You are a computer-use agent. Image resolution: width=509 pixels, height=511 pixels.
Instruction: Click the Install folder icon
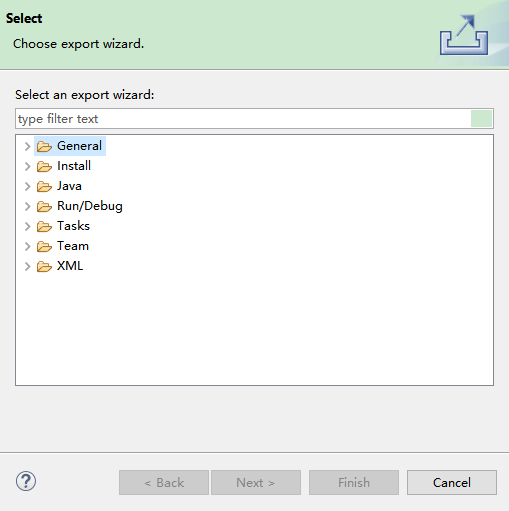[44, 166]
